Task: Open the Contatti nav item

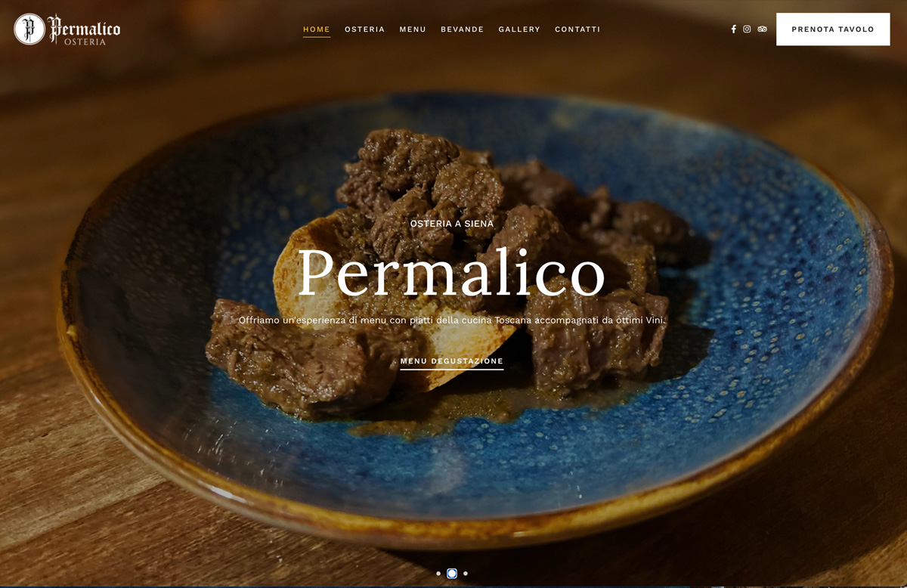Action: 577,29
